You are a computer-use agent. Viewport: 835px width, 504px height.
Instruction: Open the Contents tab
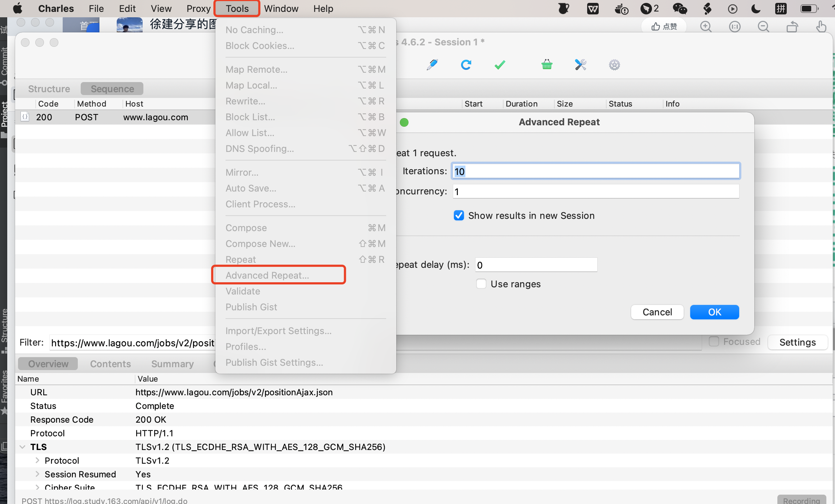click(x=110, y=364)
